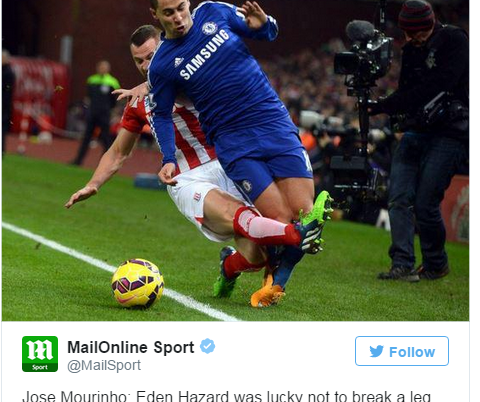This screenshot has height=402, width=480.
Task: Open the @MailSport handle link
Action: coord(104,365)
